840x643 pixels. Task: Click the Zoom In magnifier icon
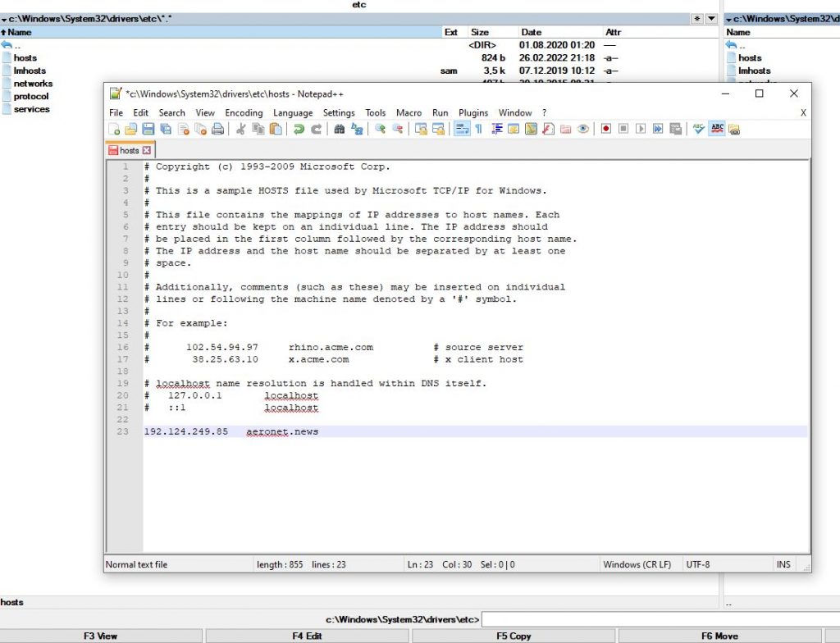[x=380, y=129]
